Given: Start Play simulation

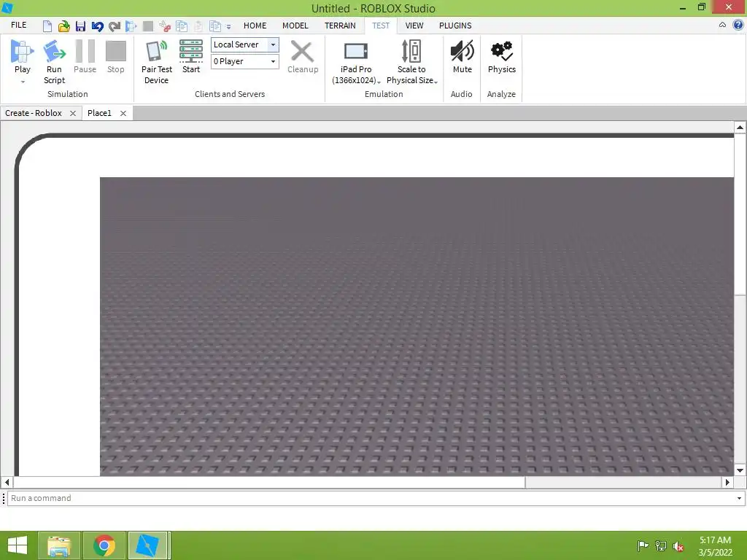Looking at the screenshot, I should tap(23, 57).
